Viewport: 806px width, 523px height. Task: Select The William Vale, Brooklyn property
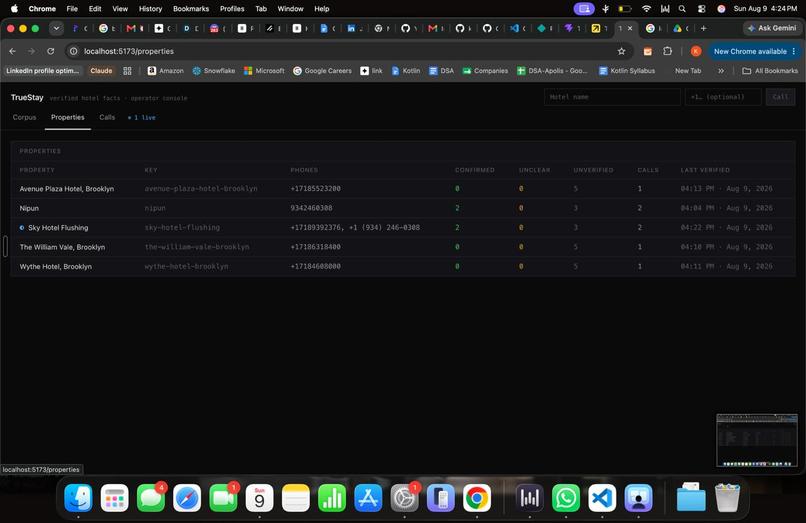[x=403, y=247]
